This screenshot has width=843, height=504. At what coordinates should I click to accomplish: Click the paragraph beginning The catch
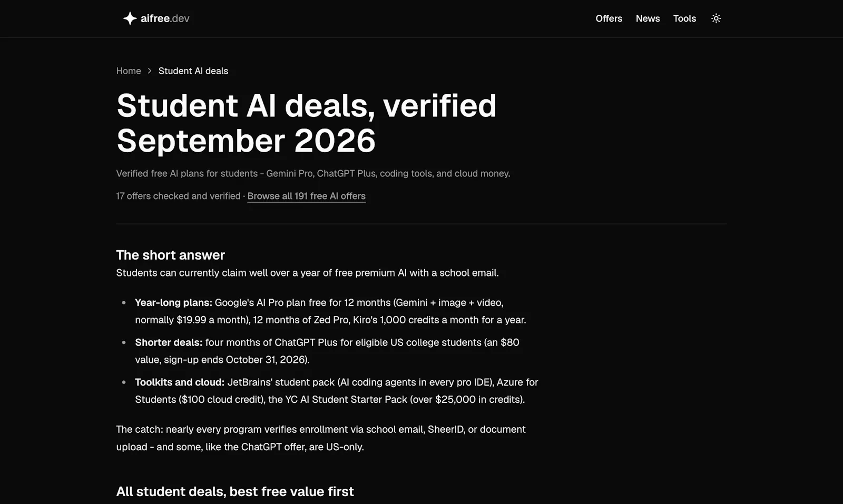(x=321, y=438)
